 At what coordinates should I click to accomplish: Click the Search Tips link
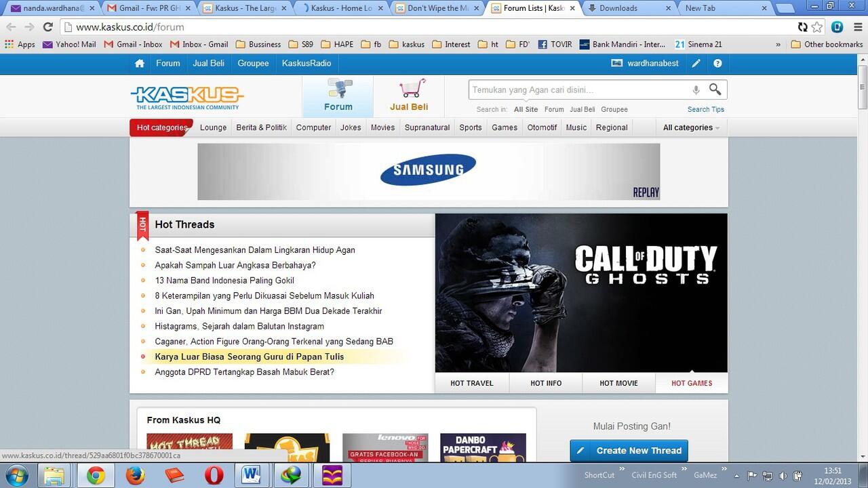[706, 109]
